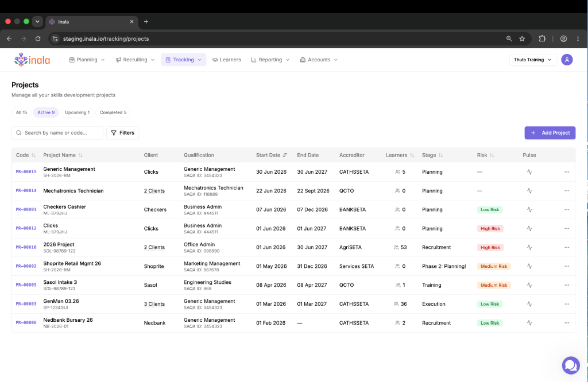The width and height of the screenshot is (588, 382).
Task: Open pulse icon for GenMan 03.26 row
Action: click(529, 304)
